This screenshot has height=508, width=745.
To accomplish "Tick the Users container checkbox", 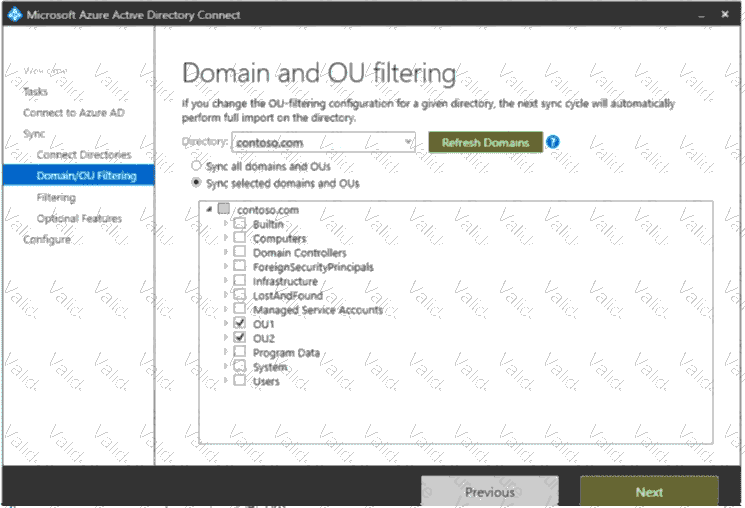I will tap(239, 381).
